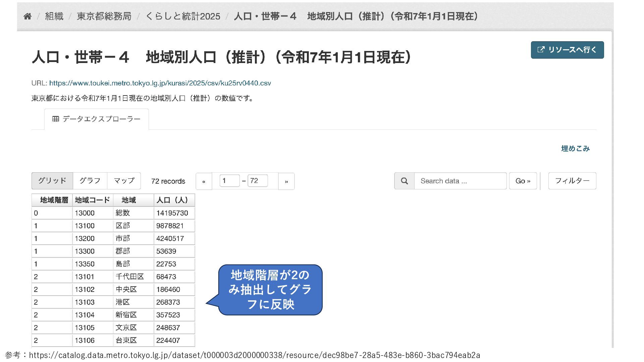Open the フィルター panel
644x362 pixels.
point(572,181)
